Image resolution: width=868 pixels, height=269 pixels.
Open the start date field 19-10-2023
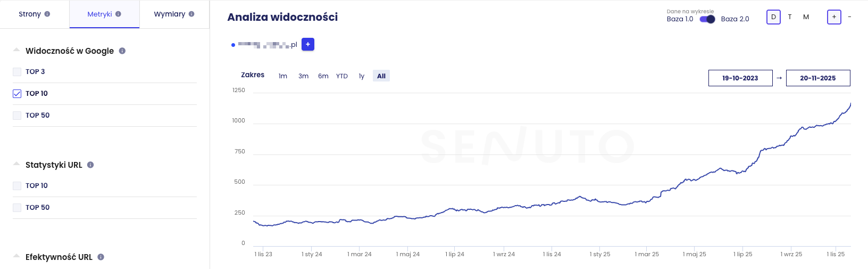[x=740, y=78]
